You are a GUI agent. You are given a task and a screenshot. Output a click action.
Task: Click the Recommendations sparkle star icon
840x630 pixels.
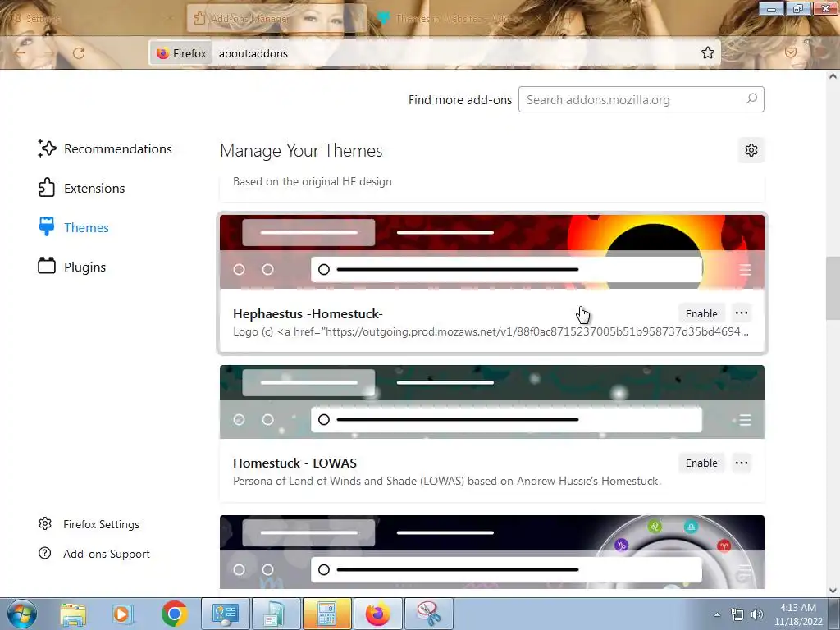point(47,148)
